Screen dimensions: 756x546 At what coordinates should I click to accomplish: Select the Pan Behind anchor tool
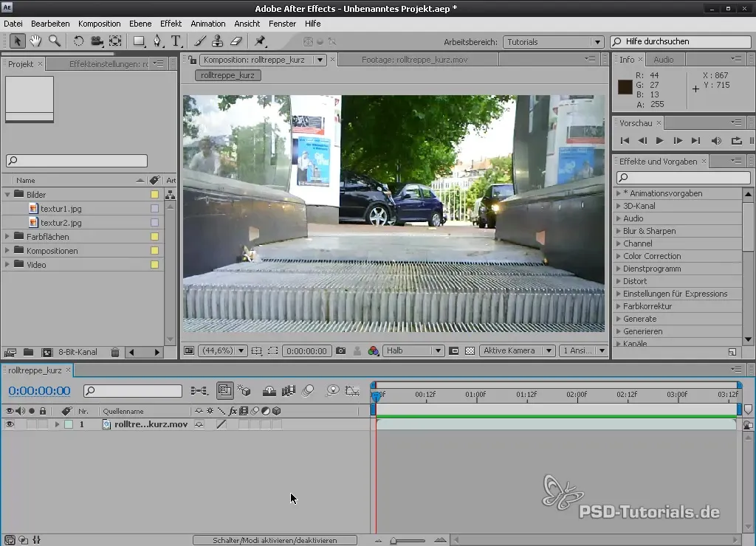pos(115,41)
